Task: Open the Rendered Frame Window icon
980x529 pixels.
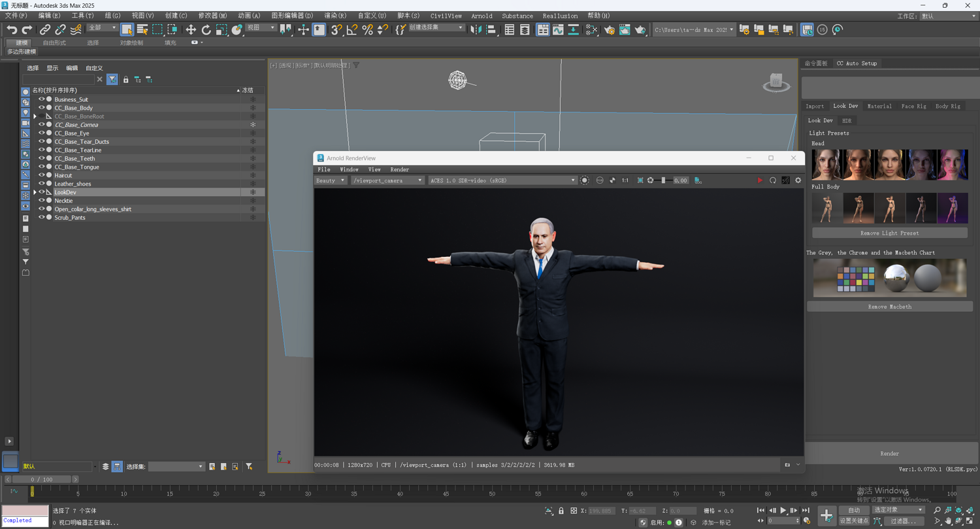Action: (x=625, y=29)
